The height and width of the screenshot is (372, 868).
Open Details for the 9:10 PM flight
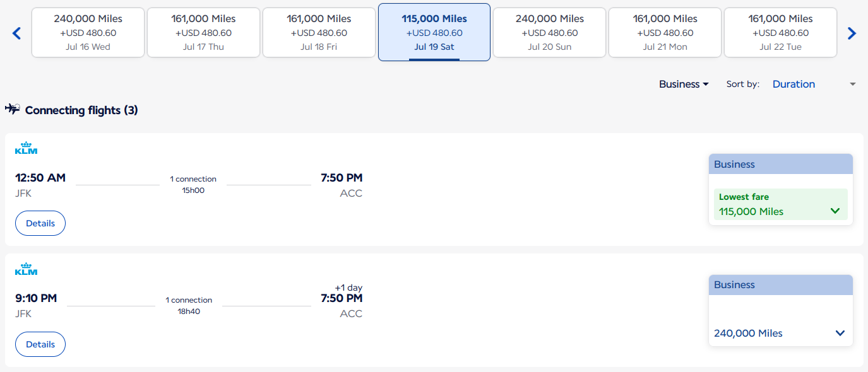[40, 344]
